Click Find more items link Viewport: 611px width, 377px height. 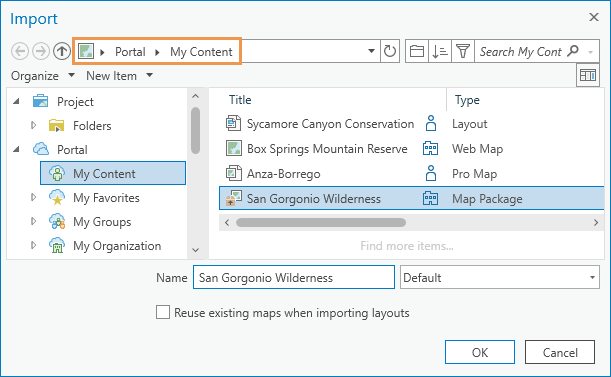point(407,246)
